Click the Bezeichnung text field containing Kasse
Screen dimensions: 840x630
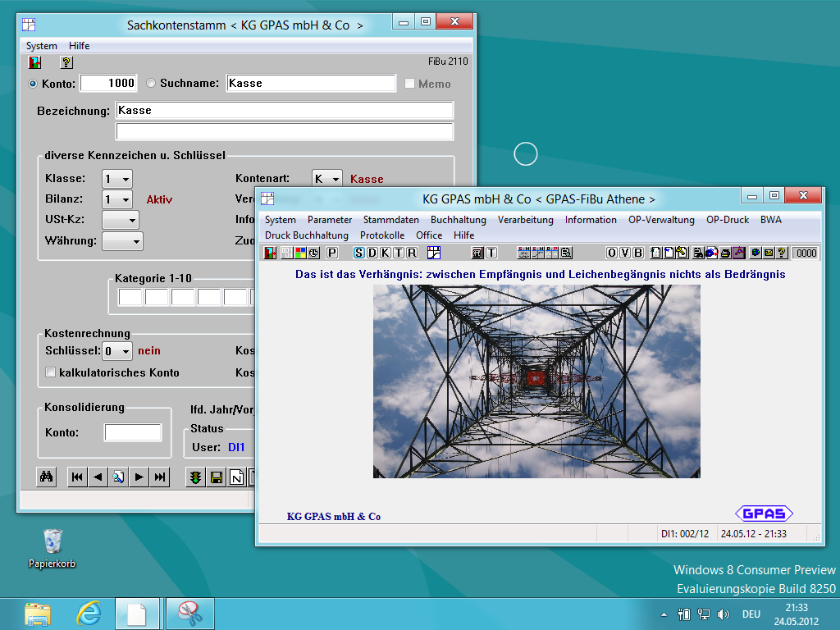click(x=284, y=110)
